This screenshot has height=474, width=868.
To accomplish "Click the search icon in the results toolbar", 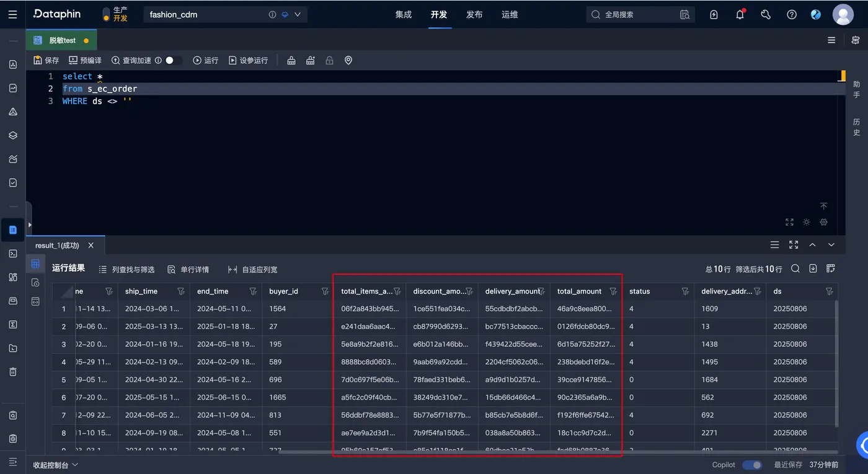I will click(795, 269).
